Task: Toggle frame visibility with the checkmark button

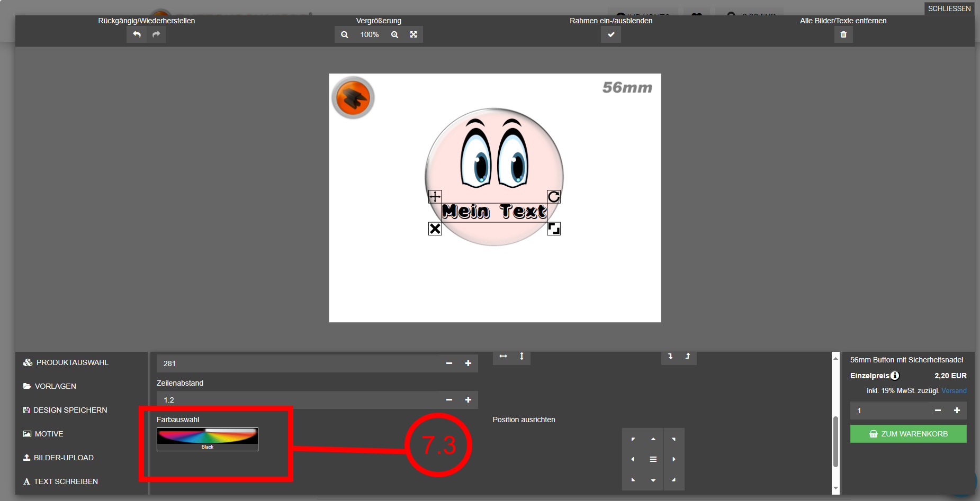Action: tap(611, 34)
